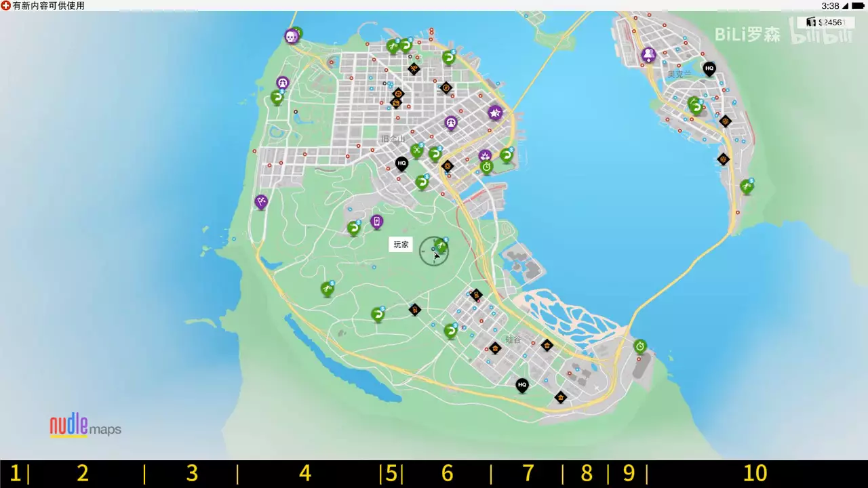This screenshot has height=488, width=868.
Task: Select the purple stars marker by the bridge
Action: click(x=495, y=113)
